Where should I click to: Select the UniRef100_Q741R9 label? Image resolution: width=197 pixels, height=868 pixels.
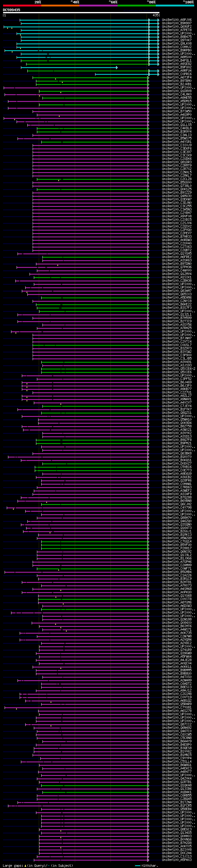point(176,650)
